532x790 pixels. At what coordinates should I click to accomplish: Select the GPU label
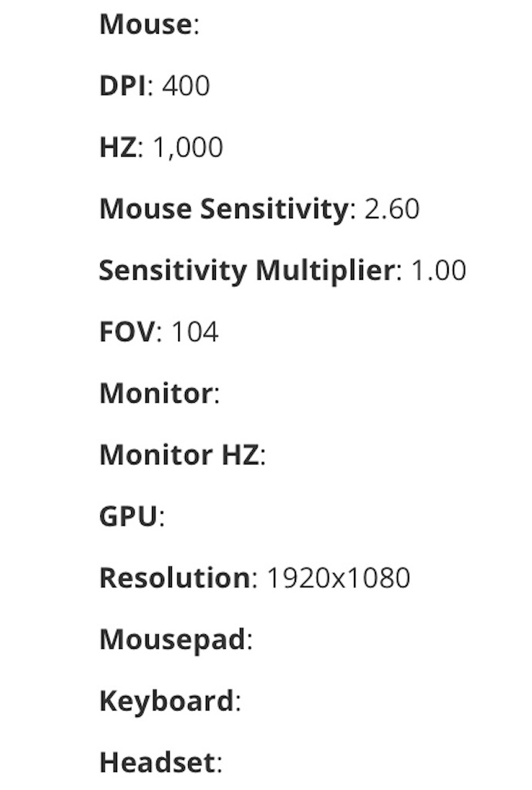(x=128, y=516)
